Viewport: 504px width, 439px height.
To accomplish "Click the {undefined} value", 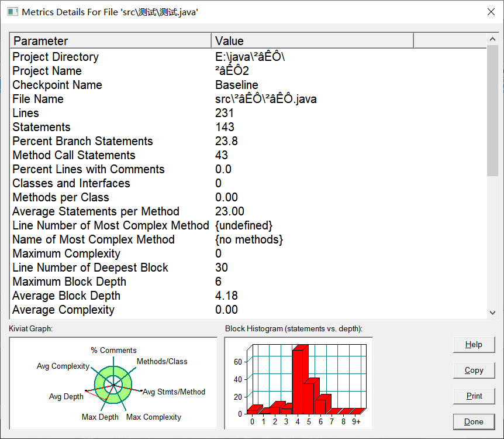I will (x=244, y=225).
